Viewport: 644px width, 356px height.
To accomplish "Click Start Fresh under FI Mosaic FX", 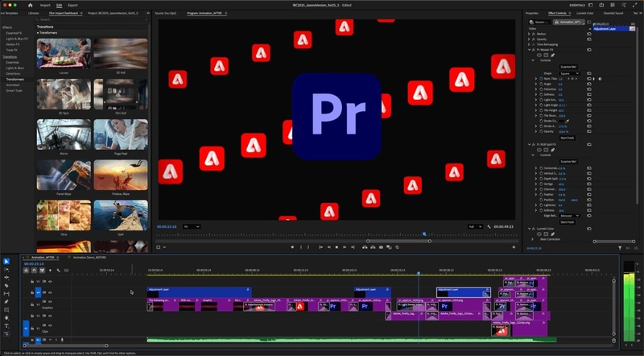I will pyautogui.click(x=568, y=138).
